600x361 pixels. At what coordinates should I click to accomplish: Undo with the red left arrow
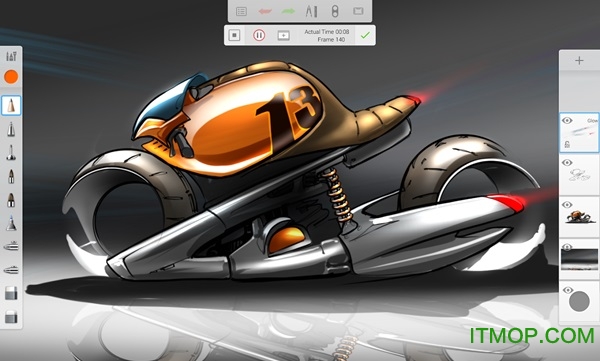265,11
